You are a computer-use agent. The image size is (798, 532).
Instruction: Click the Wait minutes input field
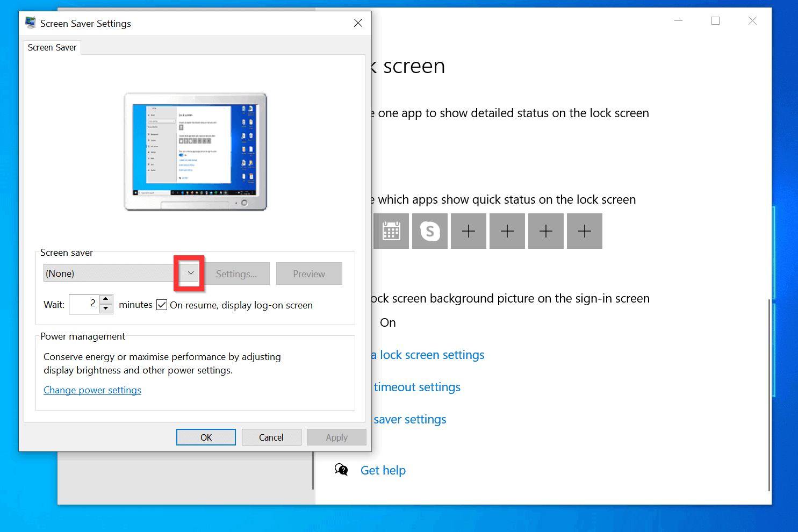coord(86,304)
